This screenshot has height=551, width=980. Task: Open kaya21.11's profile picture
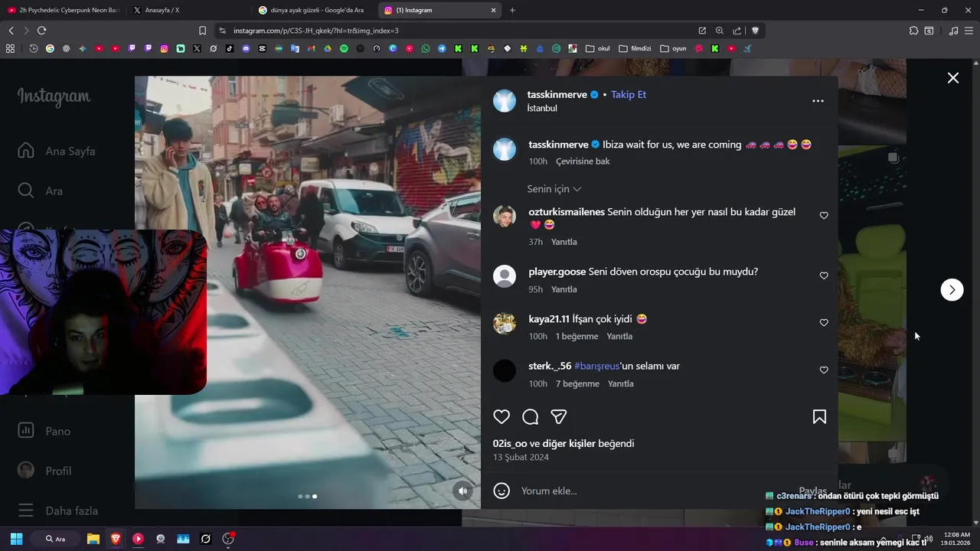pos(505,324)
